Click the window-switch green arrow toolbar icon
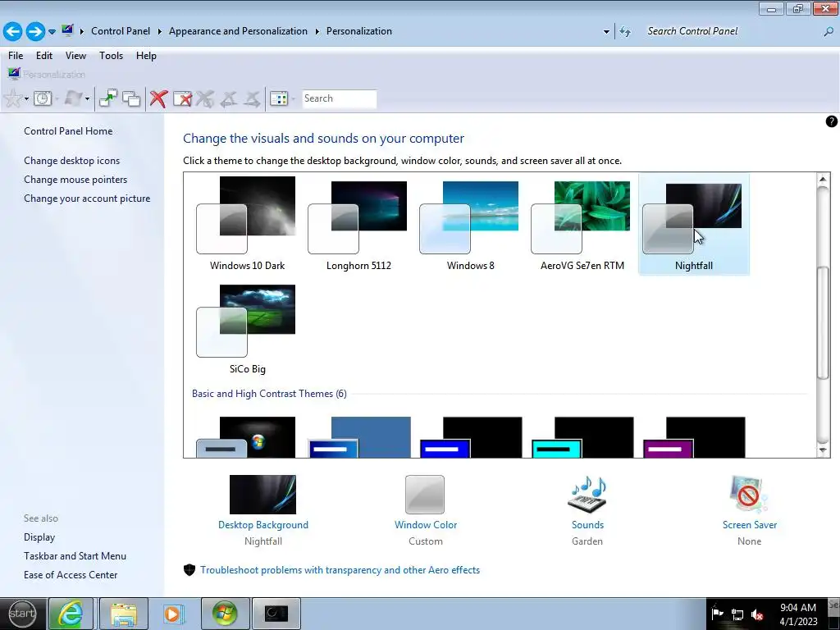Screen dimensions: 840x630 tap(107, 98)
